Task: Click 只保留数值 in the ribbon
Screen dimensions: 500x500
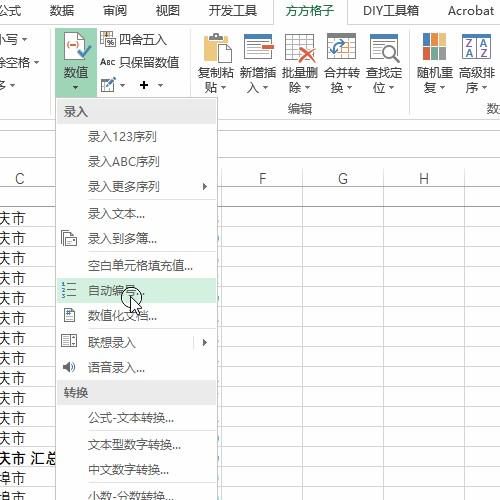Action: pyautogui.click(x=140, y=62)
